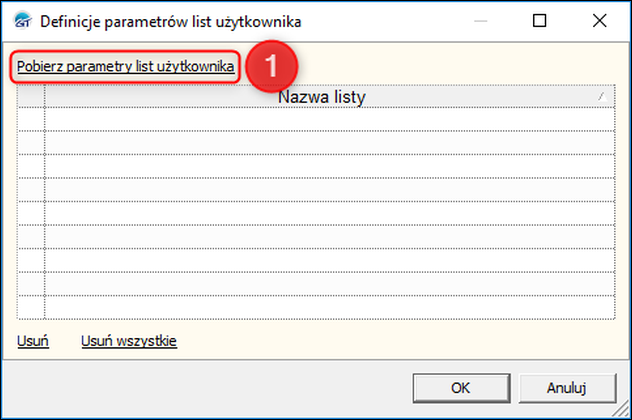Click the red number 1 badge
The width and height of the screenshot is (632, 420).
[x=273, y=68]
